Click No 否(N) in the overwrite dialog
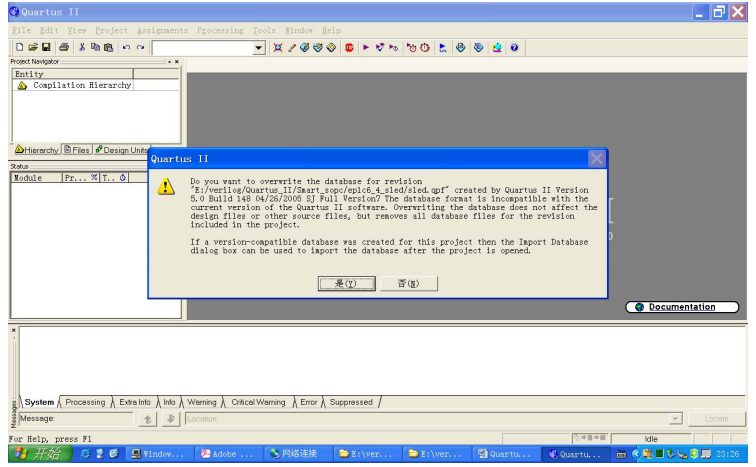The image size is (756, 467). [x=409, y=283]
